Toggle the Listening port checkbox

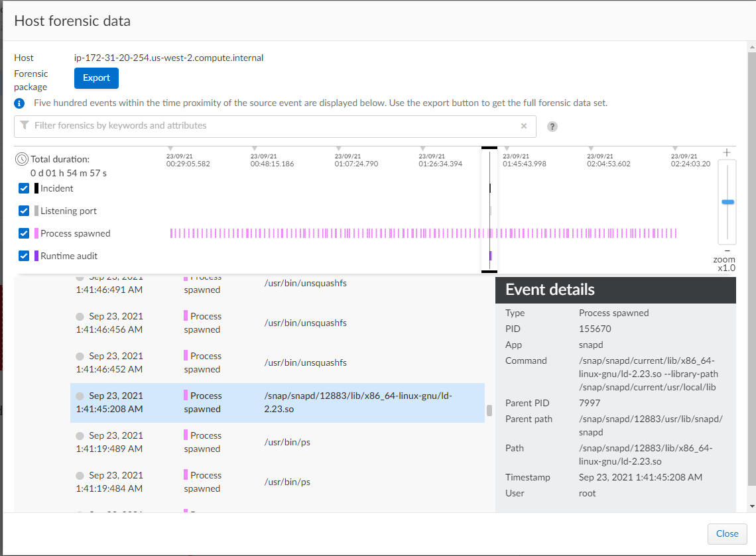[24, 211]
